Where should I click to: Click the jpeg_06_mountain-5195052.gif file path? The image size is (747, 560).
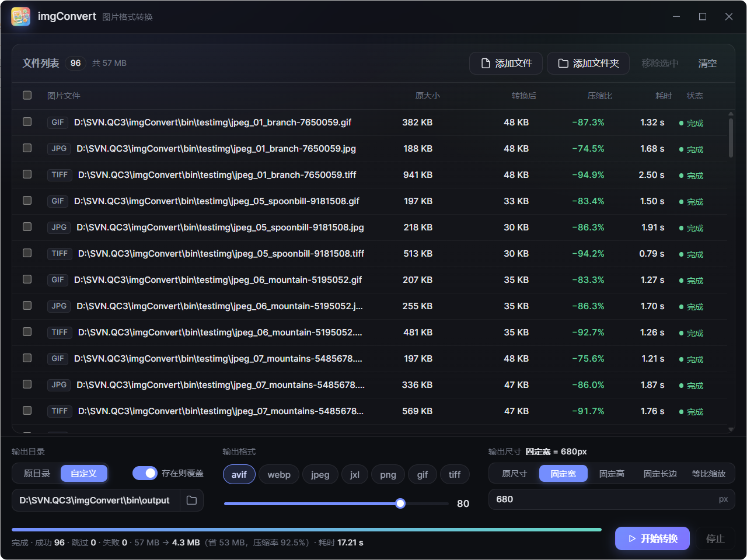pyautogui.click(x=218, y=280)
